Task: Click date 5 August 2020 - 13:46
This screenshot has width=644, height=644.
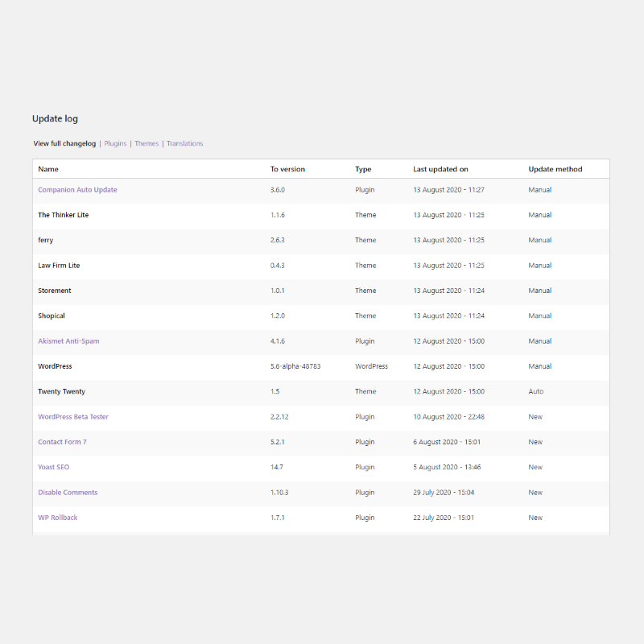Action: [x=447, y=467]
